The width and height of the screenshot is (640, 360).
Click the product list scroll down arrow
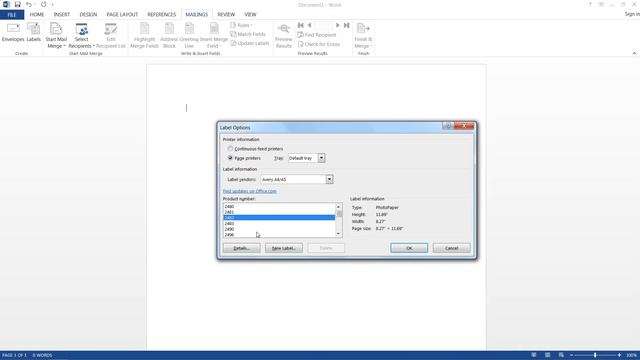pos(338,233)
